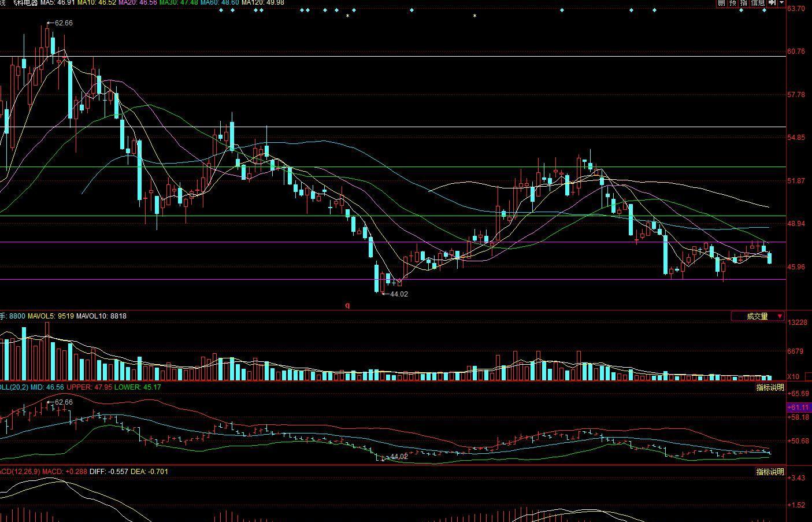The image size is (812, 522).
Task: Click the volume value 8800 label
Action: point(17,316)
